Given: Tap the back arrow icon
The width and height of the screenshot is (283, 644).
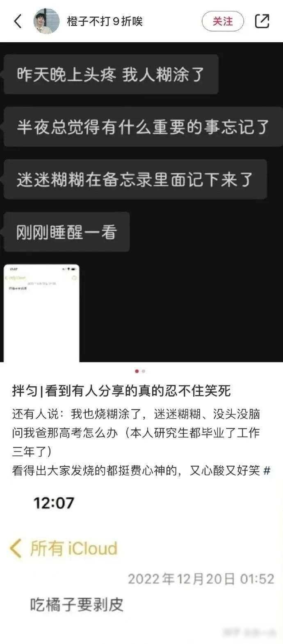Looking at the screenshot, I should (18, 21).
